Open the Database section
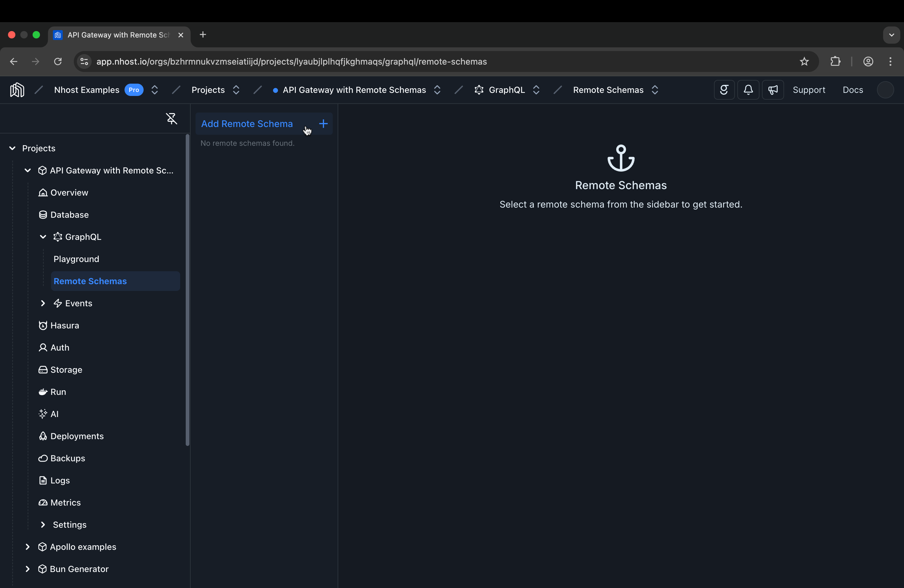 (x=69, y=215)
